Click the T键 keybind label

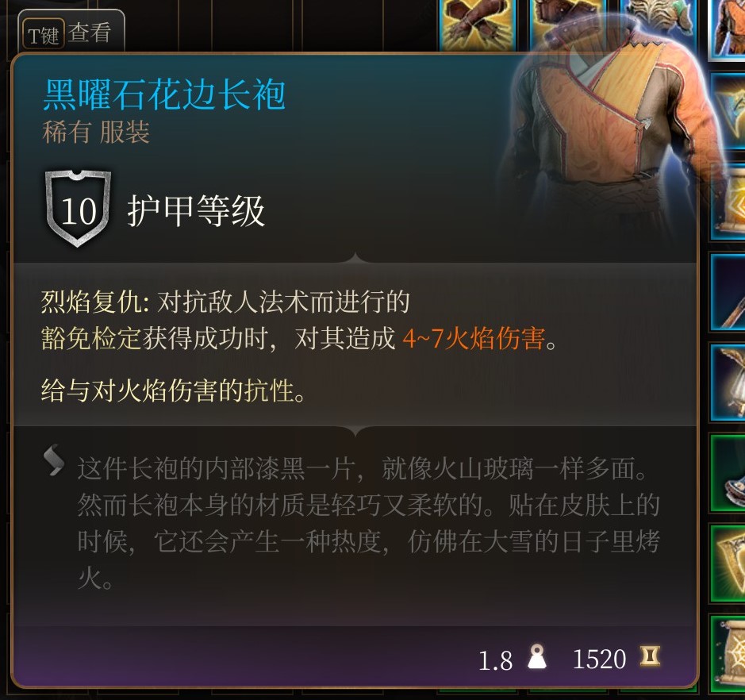tap(43, 35)
